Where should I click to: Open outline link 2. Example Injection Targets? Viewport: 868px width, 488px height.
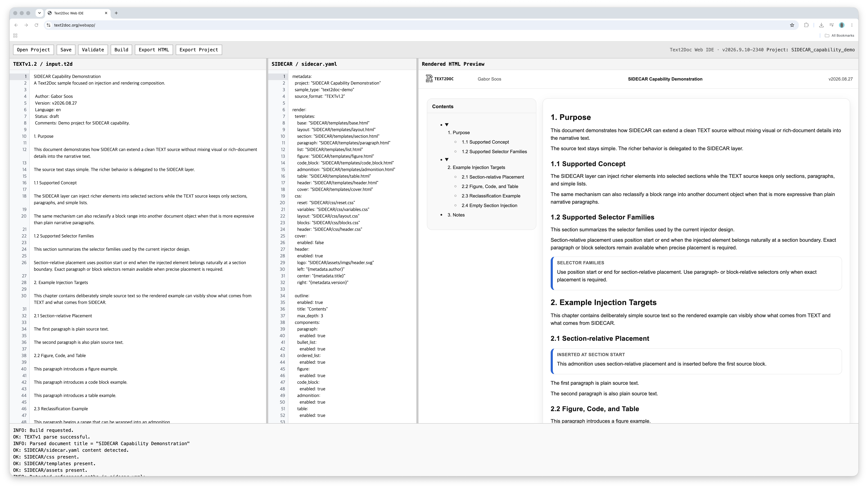[x=476, y=167]
